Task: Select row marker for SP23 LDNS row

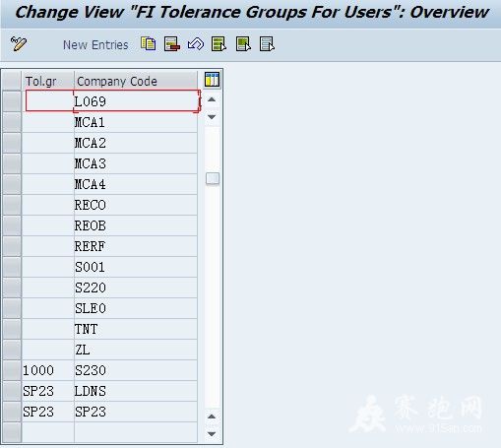Action: pos(12,391)
